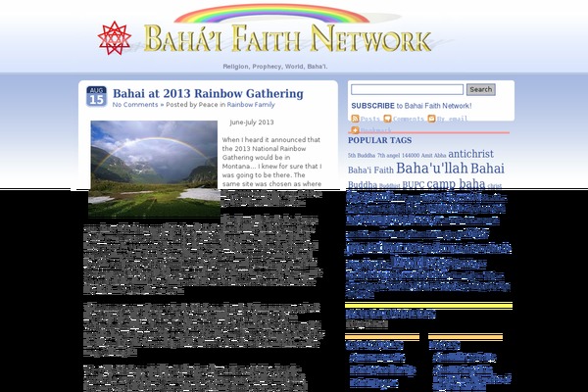Viewport: 588px width, 392px height.
Task: Select the antichrist tag
Action: pyautogui.click(x=470, y=154)
